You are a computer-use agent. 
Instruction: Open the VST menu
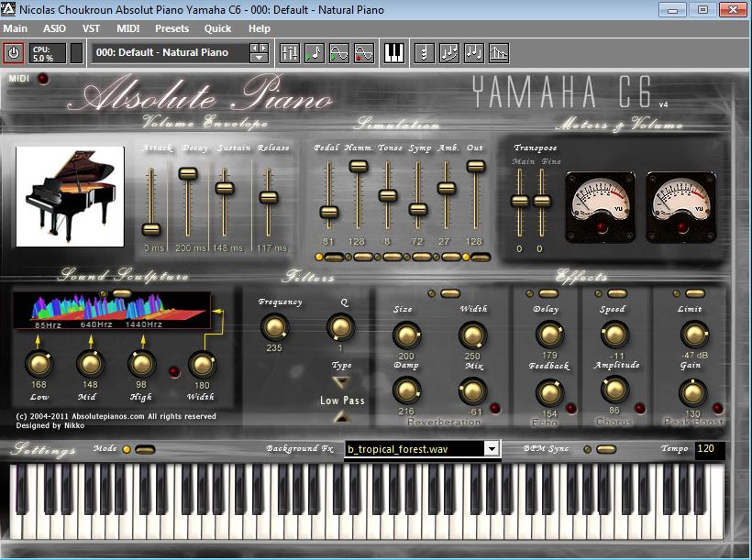(x=91, y=28)
